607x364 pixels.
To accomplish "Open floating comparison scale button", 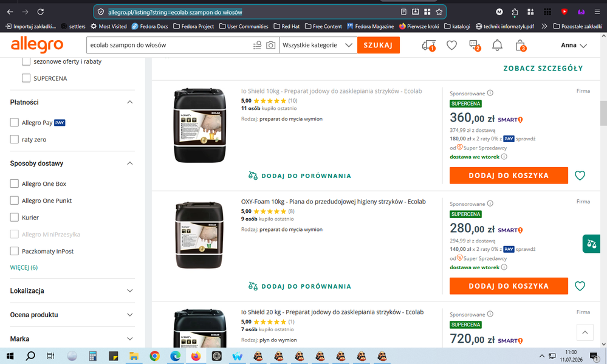I will click(x=592, y=244).
